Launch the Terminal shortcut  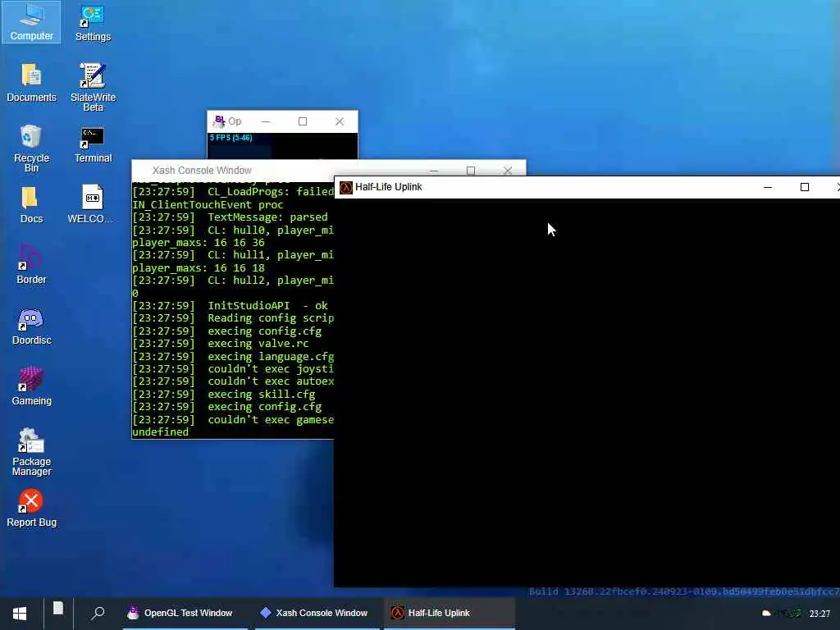(x=93, y=144)
